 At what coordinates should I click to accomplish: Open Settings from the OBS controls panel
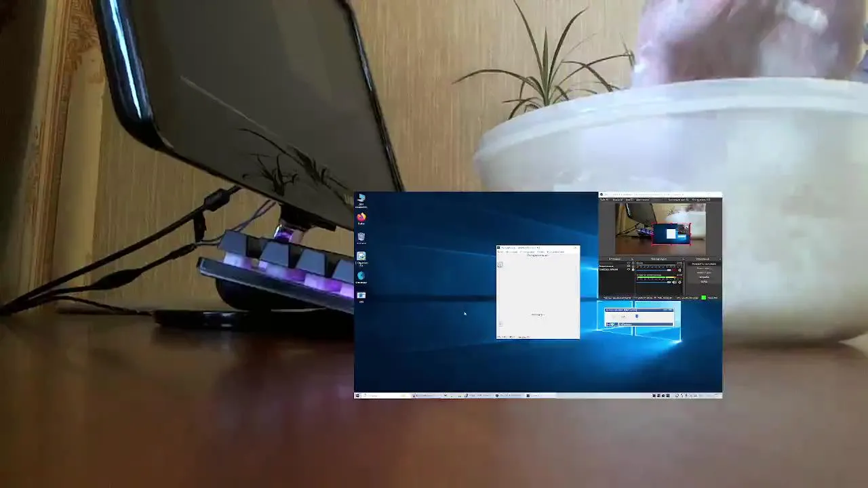[704, 277]
